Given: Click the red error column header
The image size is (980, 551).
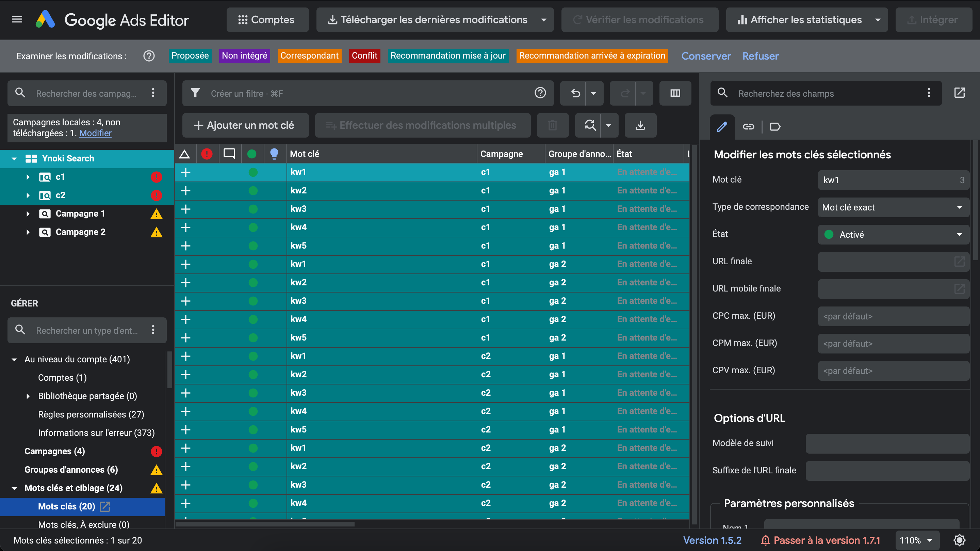Looking at the screenshot, I should pos(207,154).
